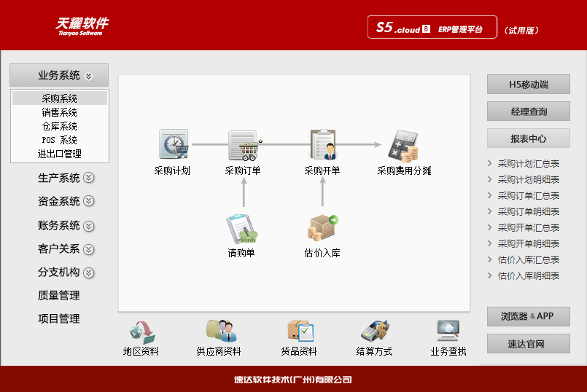Open the 估价入库 estimated stock-in icon
The width and height of the screenshot is (587, 392).
pyautogui.click(x=322, y=229)
